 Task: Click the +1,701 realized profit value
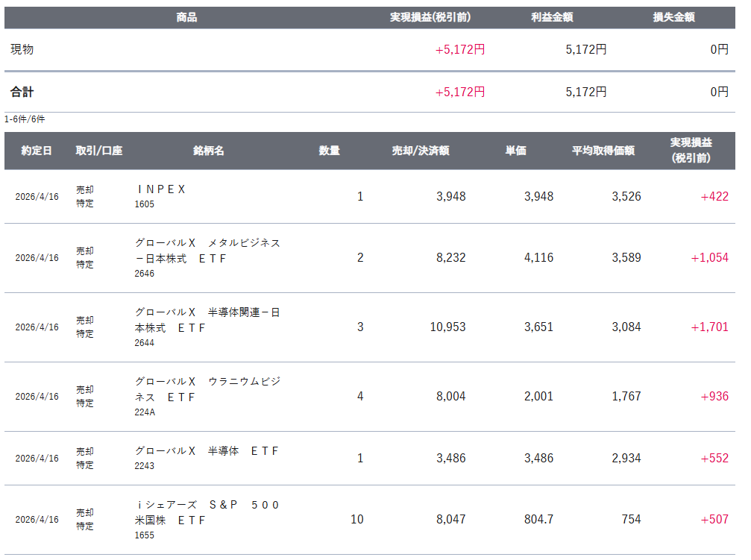[709, 327]
